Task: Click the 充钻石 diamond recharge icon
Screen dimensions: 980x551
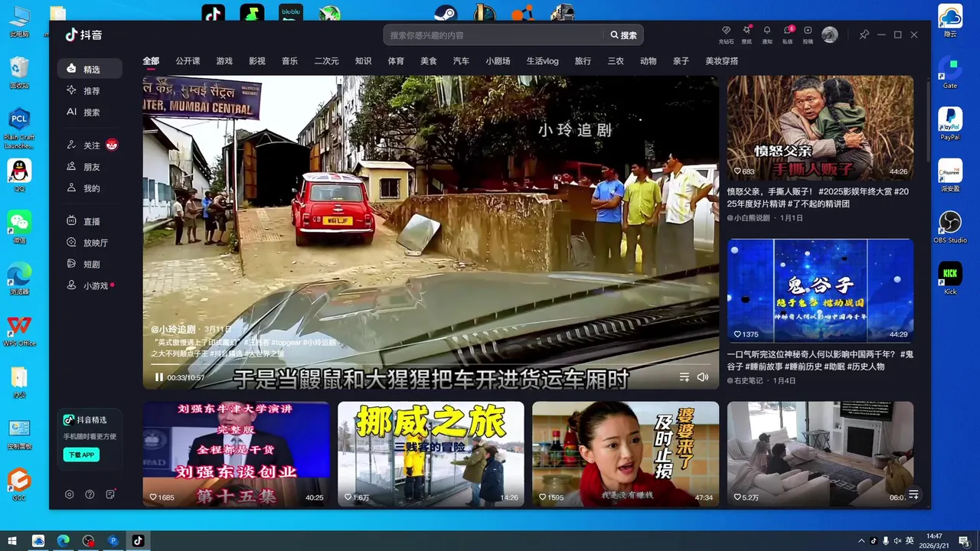Action: (x=726, y=34)
